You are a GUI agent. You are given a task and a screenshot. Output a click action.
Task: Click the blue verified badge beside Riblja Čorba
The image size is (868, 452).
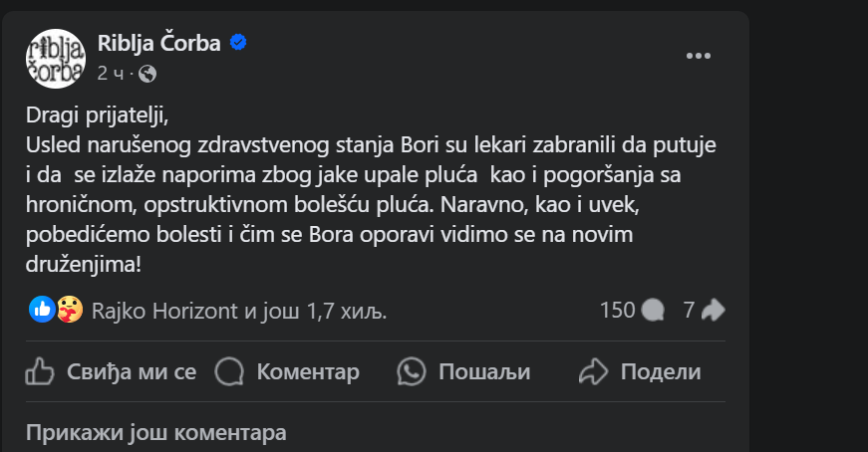pyautogui.click(x=239, y=42)
